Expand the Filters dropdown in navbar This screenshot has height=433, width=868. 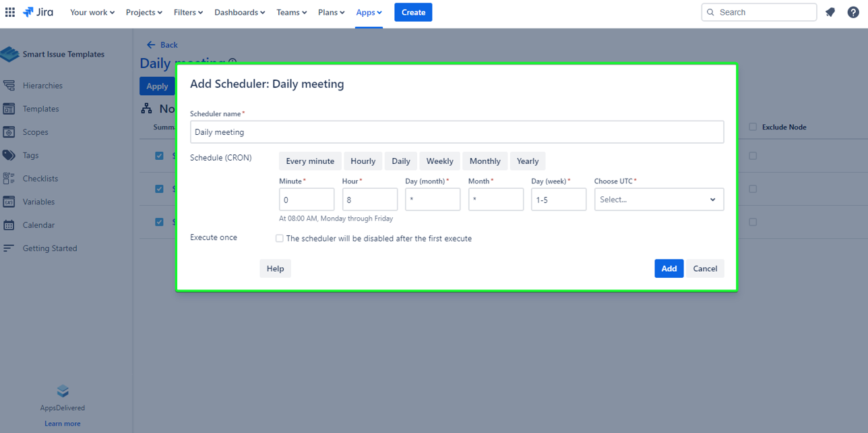coord(188,12)
